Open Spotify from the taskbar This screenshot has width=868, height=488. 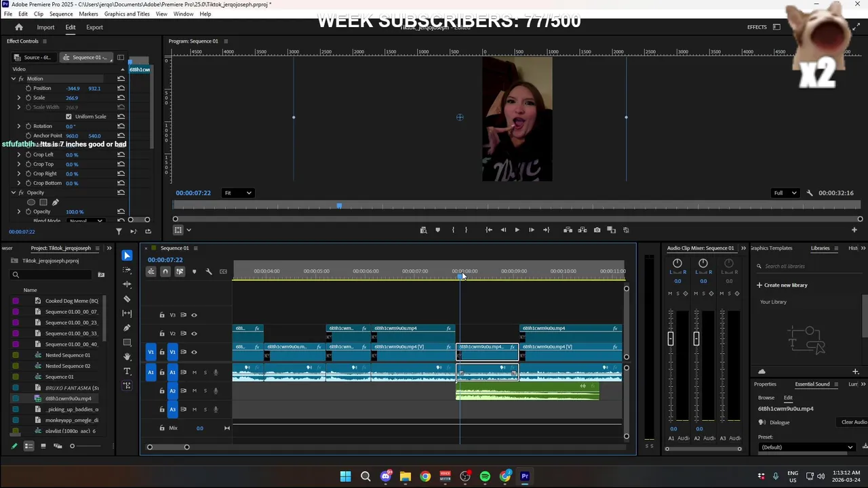[x=485, y=476]
